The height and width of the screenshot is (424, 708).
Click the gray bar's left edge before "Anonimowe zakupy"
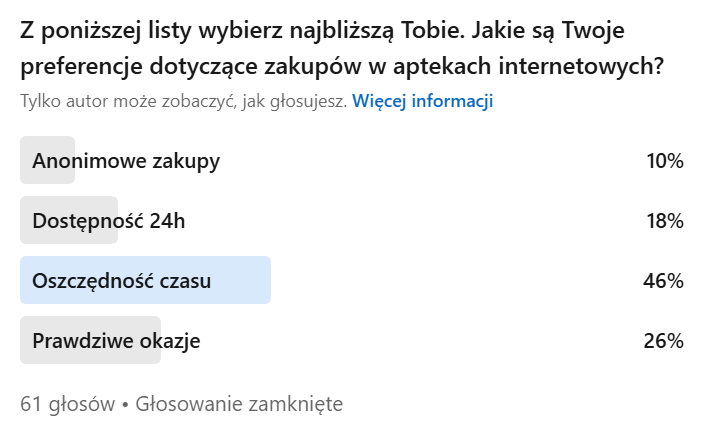pos(25,161)
